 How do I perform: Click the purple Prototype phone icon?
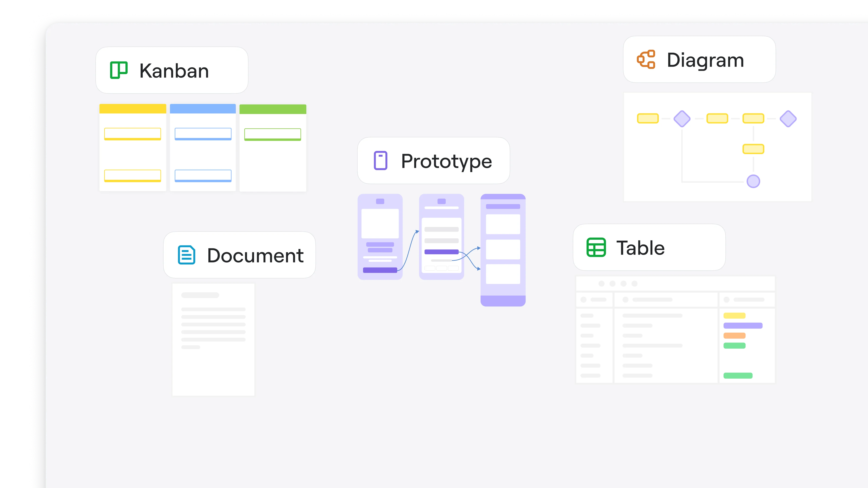(x=380, y=161)
